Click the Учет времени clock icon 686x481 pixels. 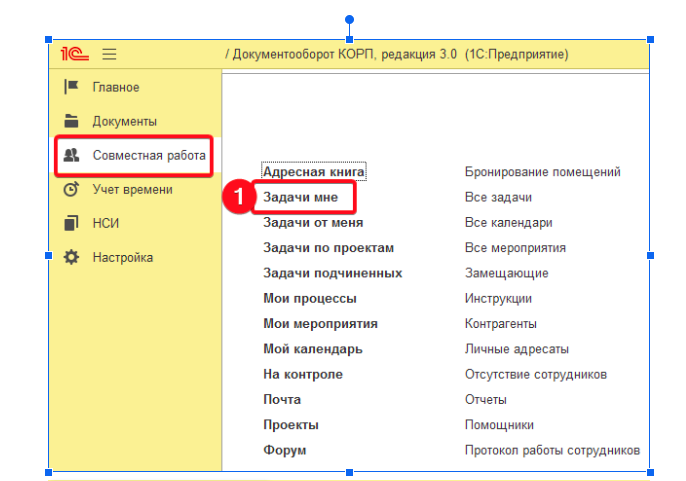click(71, 189)
